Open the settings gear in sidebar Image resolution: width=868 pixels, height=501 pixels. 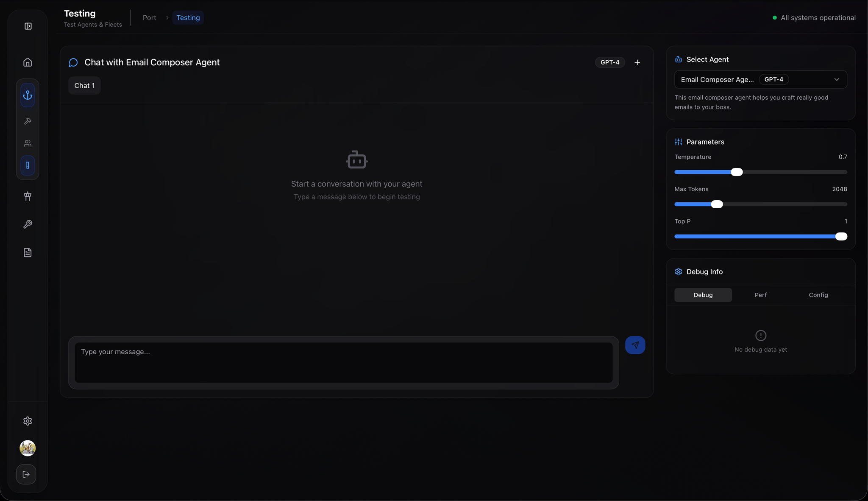28,421
